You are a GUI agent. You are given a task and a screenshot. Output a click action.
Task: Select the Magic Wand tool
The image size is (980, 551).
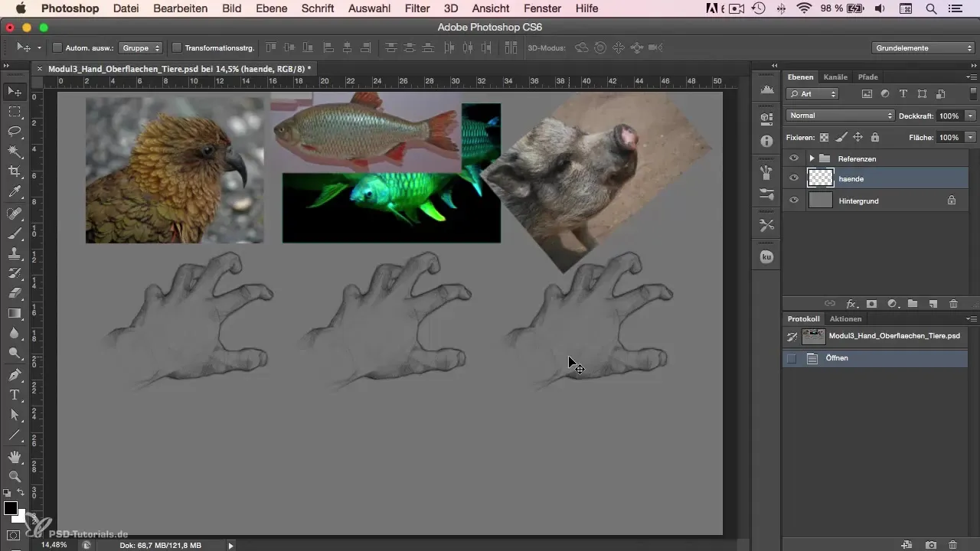tap(15, 152)
